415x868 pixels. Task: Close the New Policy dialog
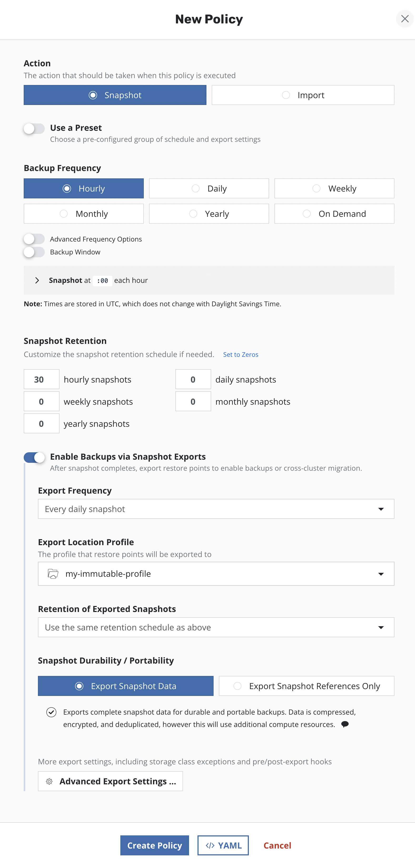(x=404, y=19)
